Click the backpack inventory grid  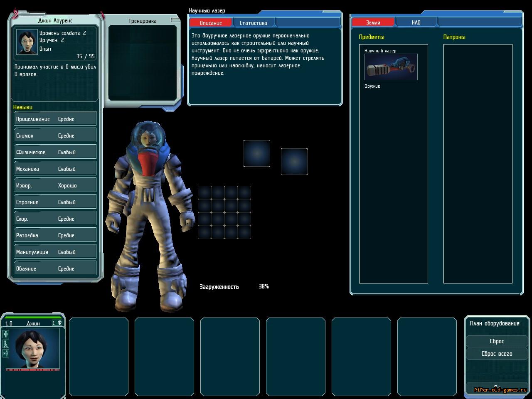(224, 212)
